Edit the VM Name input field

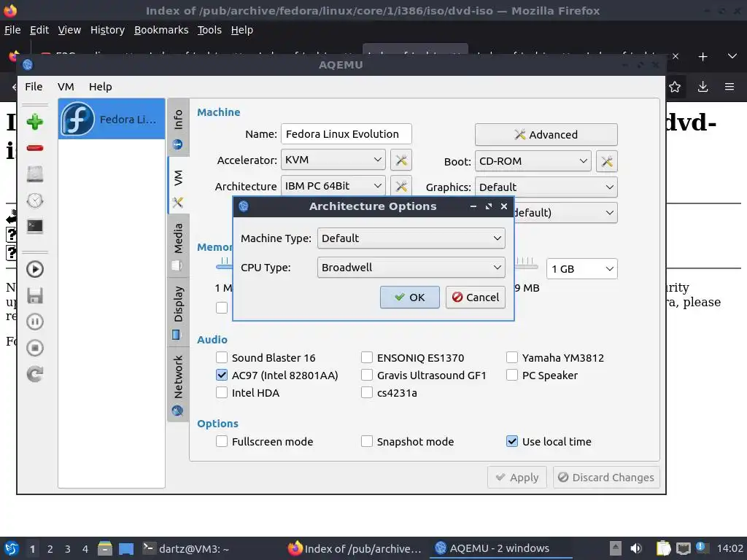tap(347, 134)
